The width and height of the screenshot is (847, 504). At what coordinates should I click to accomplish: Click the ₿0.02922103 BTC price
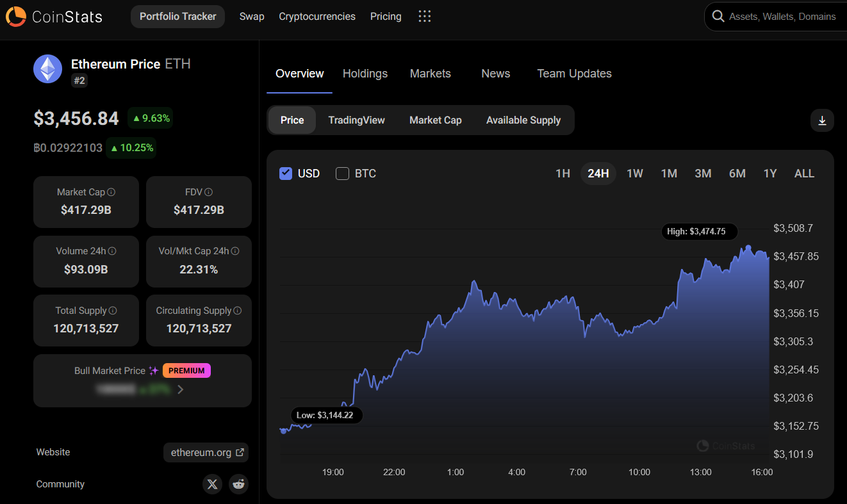pyautogui.click(x=68, y=148)
